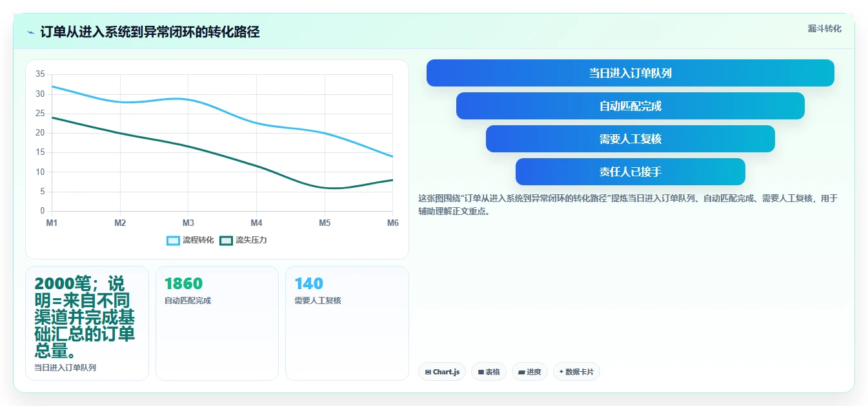The height and width of the screenshot is (406, 868).
Task: Click the 140 value in the data card
Action: pyautogui.click(x=308, y=283)
